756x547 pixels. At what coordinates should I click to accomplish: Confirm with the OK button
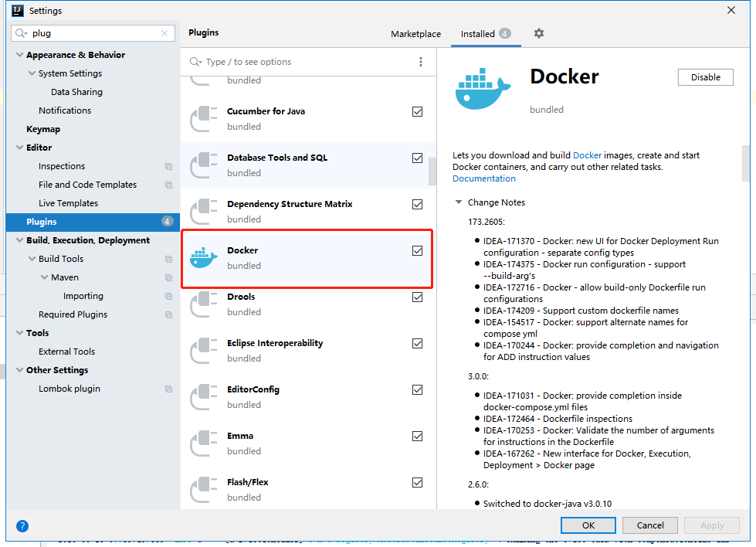click(588, 525)
